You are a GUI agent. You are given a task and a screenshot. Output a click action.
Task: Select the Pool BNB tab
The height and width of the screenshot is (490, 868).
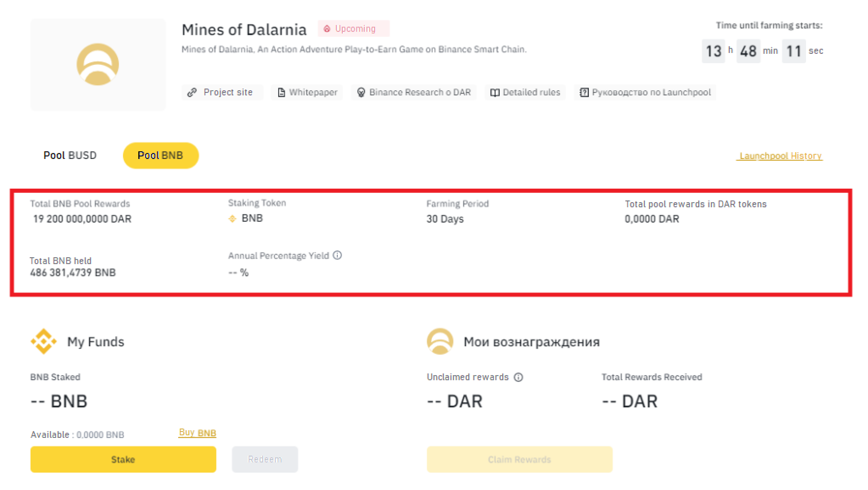click(160, 155)
